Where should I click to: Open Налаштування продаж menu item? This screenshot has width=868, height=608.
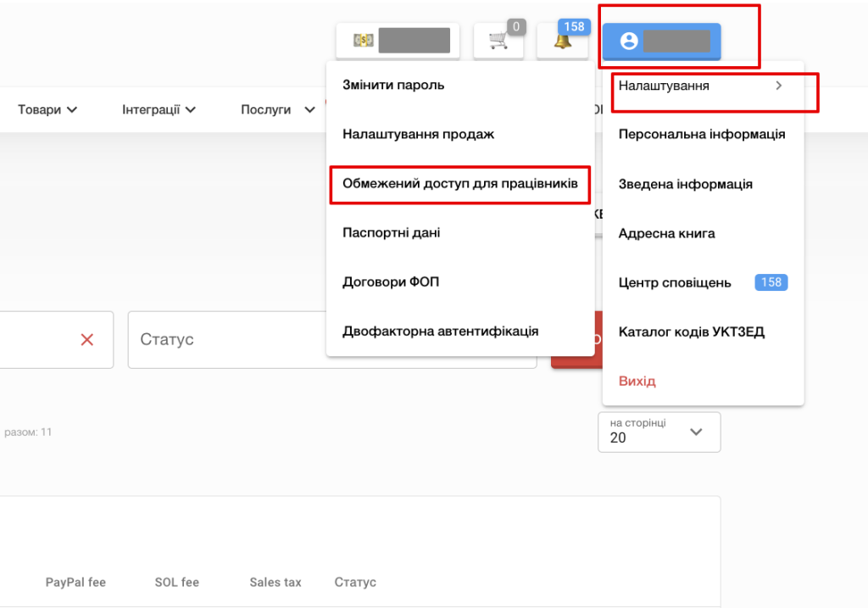point(418,134)
